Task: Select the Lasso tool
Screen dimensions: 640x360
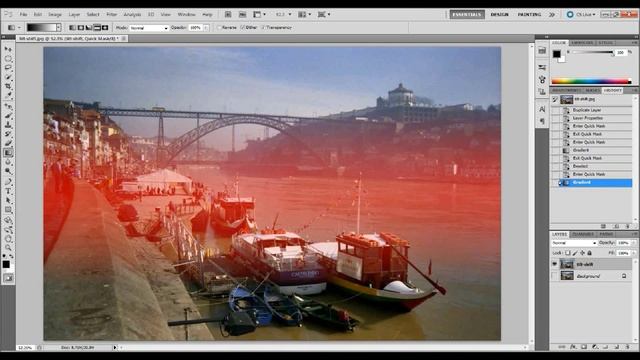Action: pyautogui.click(x=8, y=68)
